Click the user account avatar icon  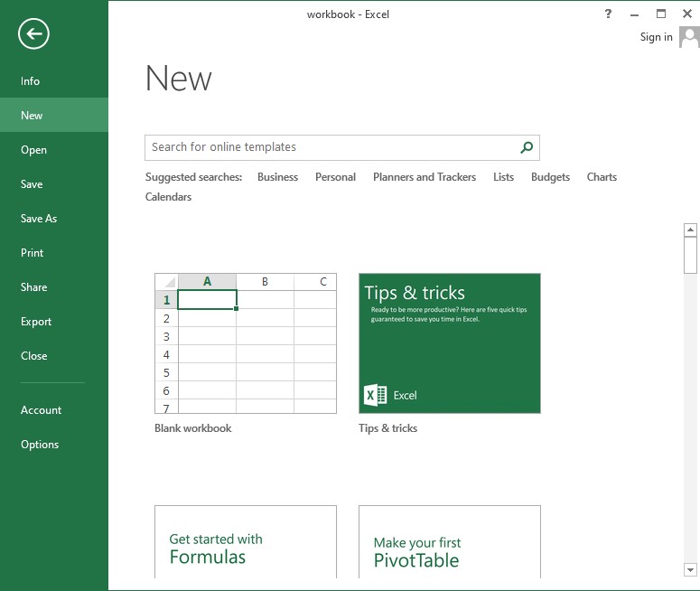689,37
